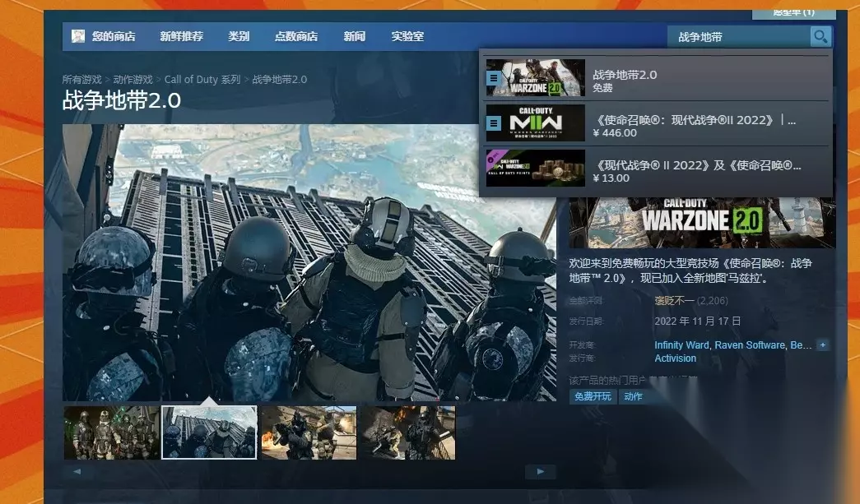This screenshot has width=860, height=504.
Task: Click Call of Duty 系列 breadcrumb
Action: tap(202, 80)
